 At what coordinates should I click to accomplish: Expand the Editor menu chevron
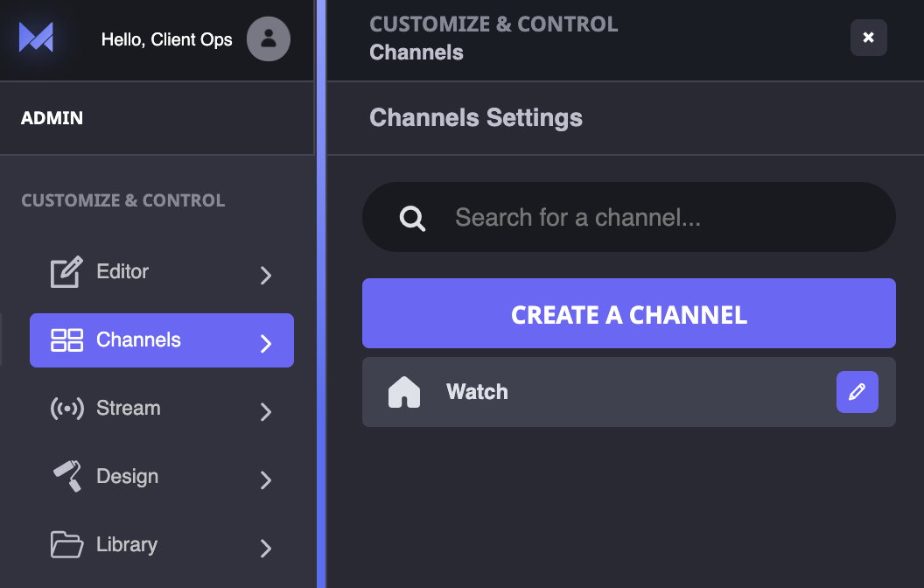coord(266,275)
